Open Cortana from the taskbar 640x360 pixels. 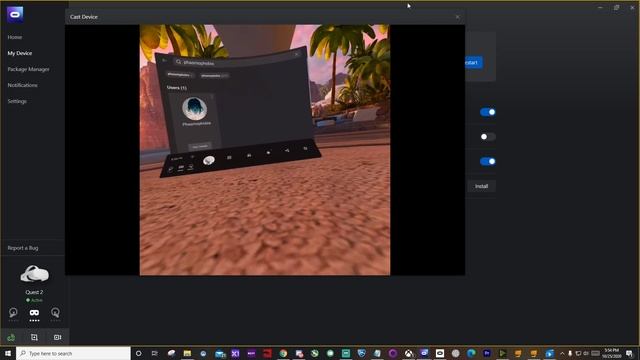[x=138, y=353]
